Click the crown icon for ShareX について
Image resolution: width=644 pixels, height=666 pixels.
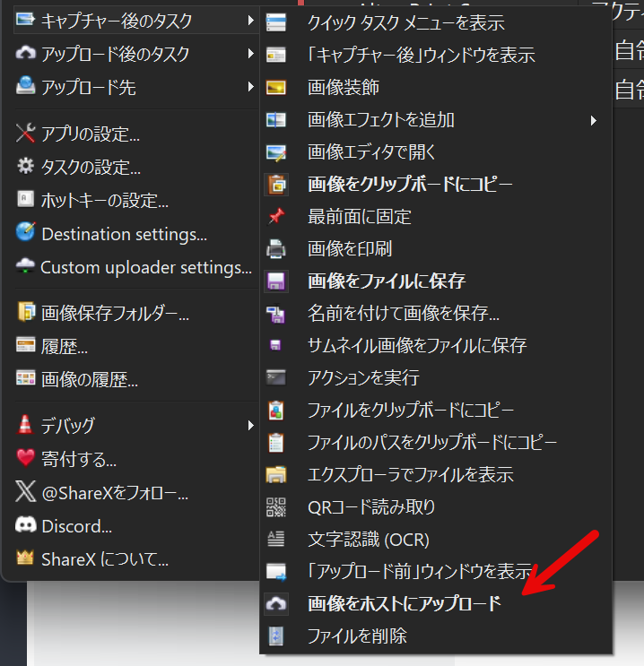point(25,558)
